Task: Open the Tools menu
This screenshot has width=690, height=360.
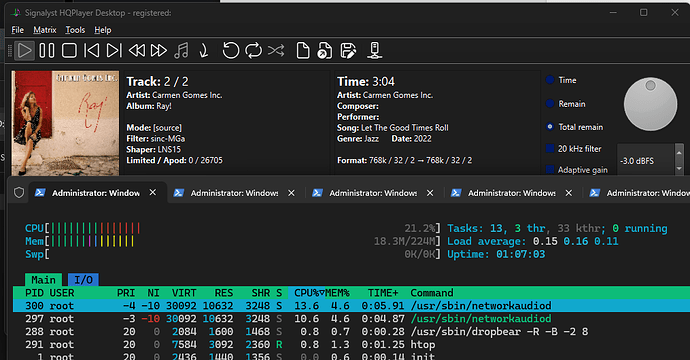Action: pyautogui.click(x=75, y=30)
